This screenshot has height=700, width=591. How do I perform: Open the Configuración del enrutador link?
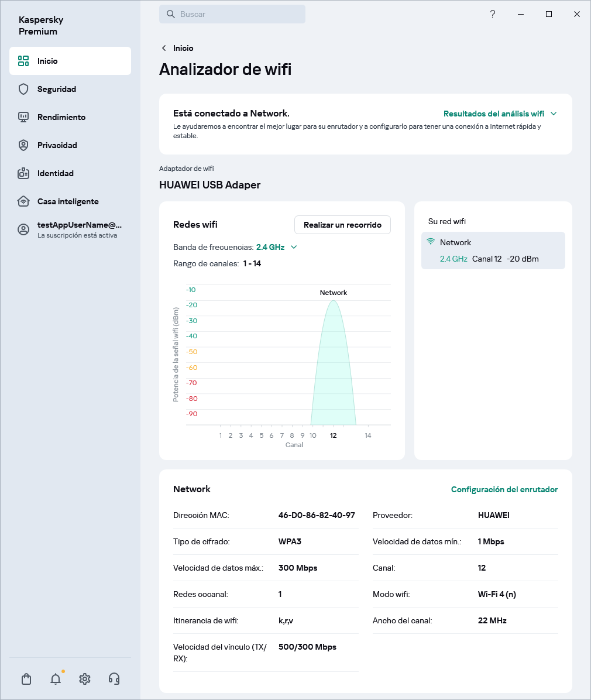click(x=504, y=489)
